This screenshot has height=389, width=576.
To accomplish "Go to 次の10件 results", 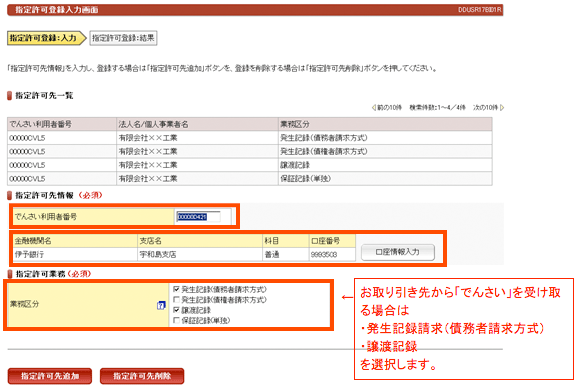I will coord(489,108).
